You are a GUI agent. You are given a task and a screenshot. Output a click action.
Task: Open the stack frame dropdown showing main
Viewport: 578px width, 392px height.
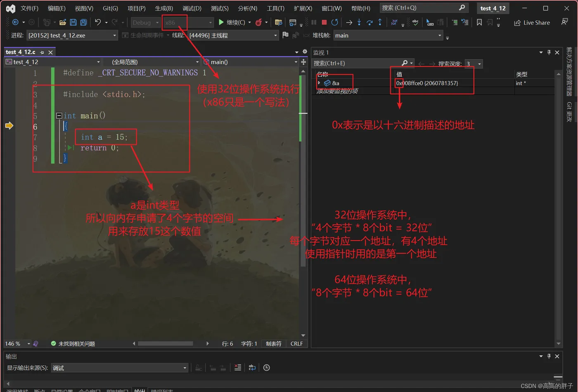[x=388, y=35]
